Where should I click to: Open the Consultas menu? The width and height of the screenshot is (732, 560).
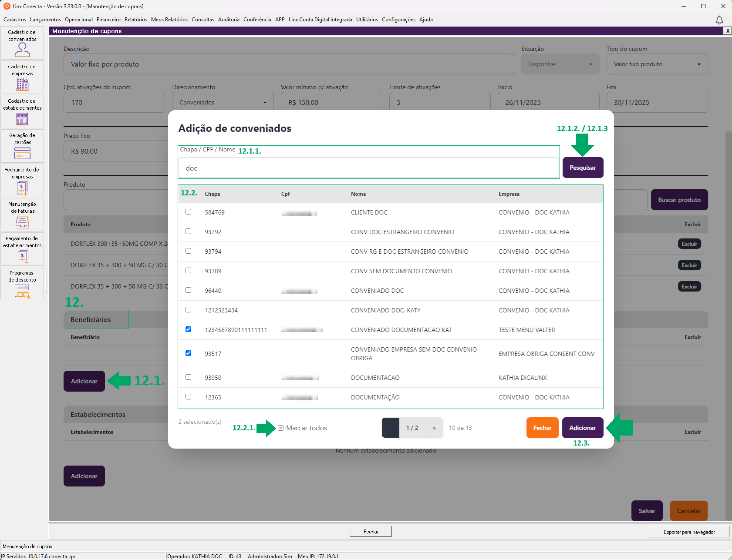203,20
